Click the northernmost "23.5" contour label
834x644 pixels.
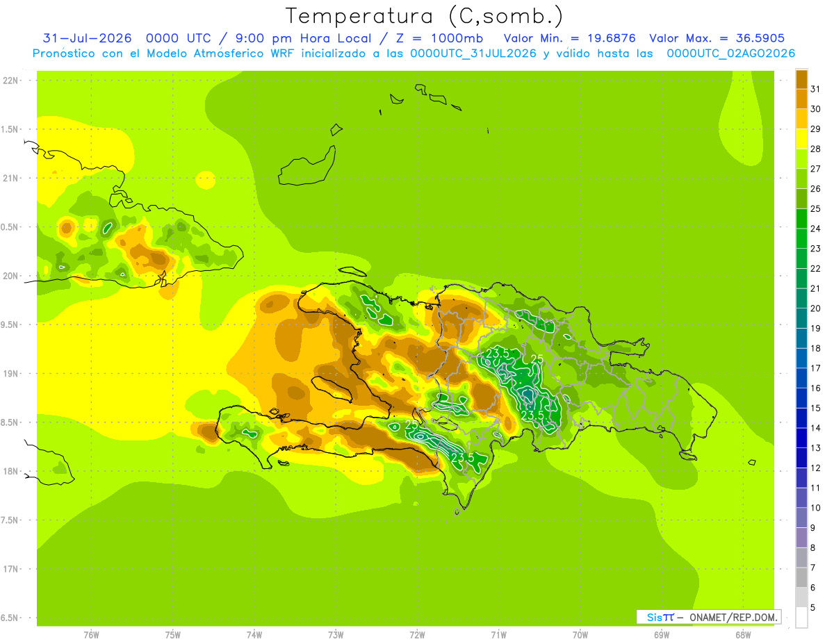(x=498, y=354)
